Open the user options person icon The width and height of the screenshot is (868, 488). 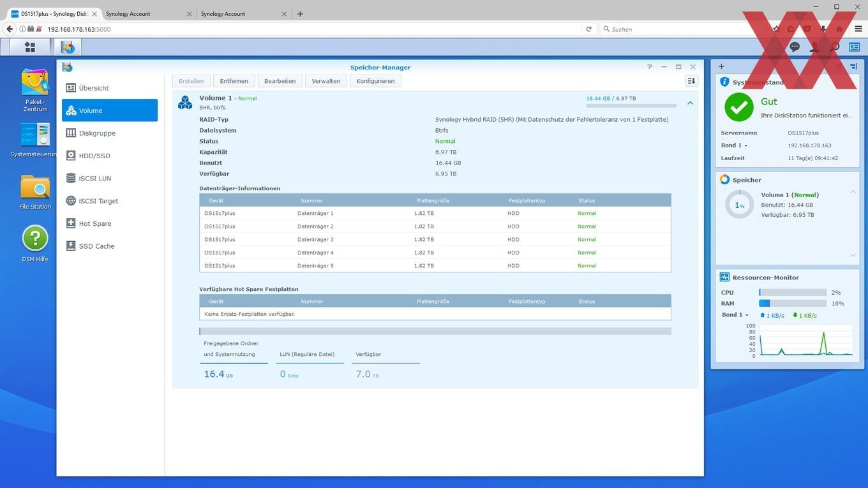pos(814,47)
